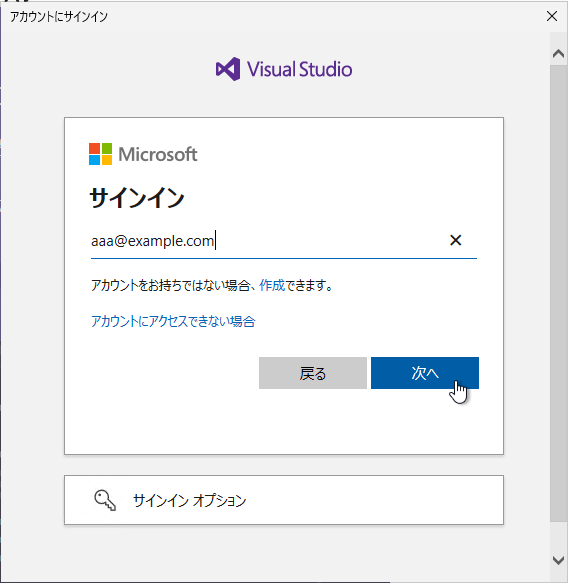
Task: Click the アカウントにサインイン window title
Action: click(x=59, y=17)
